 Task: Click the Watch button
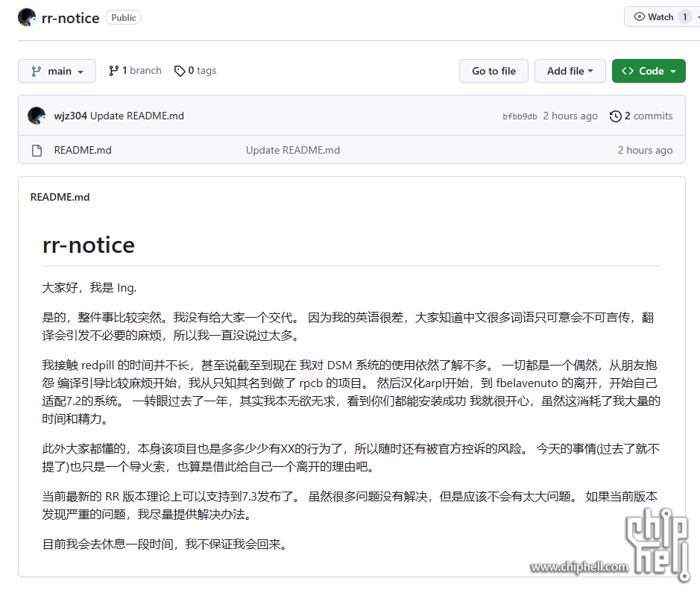pyautogui.click(x=662, y=17)
